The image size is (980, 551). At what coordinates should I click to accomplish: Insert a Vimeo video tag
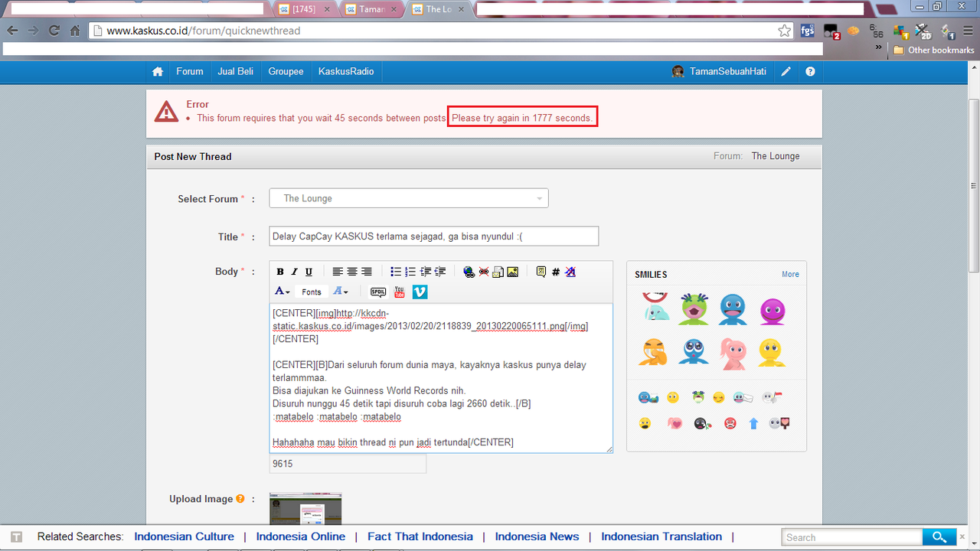click(420, 292)
